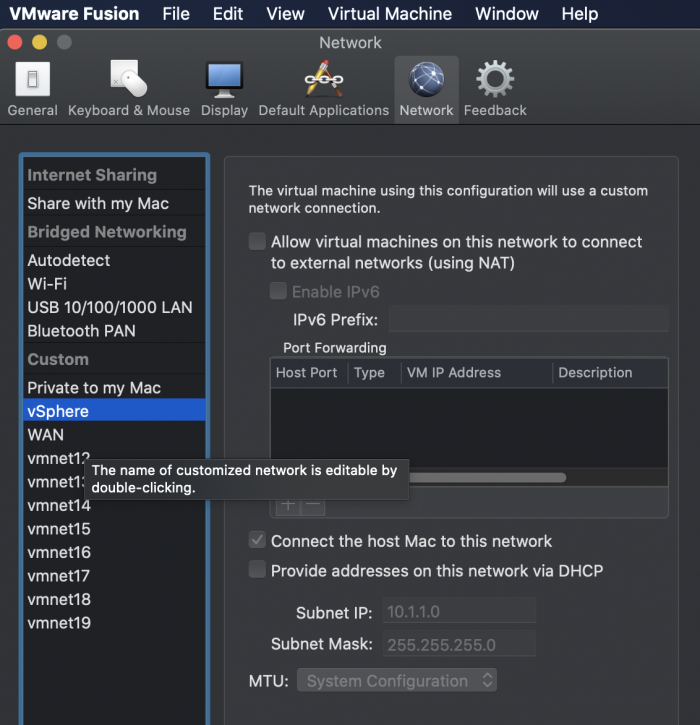Select vmnet14 in the network list

pyautogui.click(x=114, y=505)
